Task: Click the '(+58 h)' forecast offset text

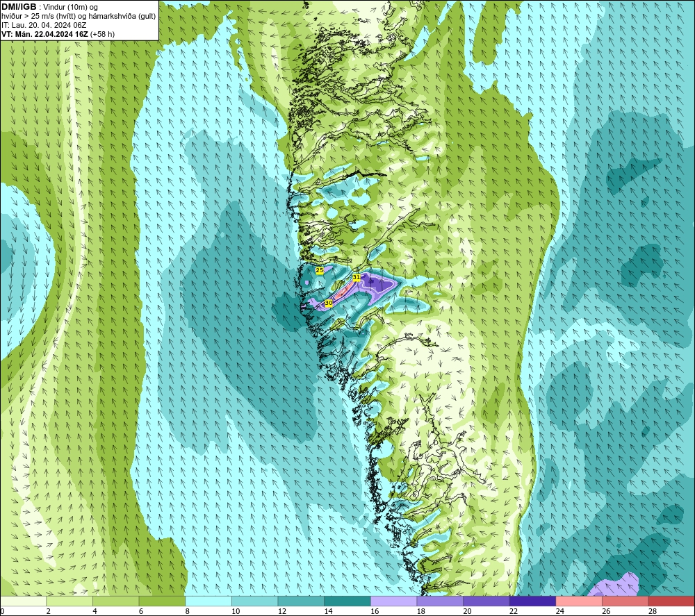Action: tap(102, 34)
